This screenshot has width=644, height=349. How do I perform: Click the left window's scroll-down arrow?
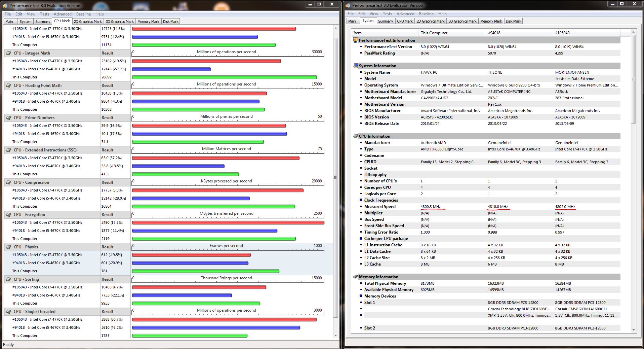[x=335, y=335]
